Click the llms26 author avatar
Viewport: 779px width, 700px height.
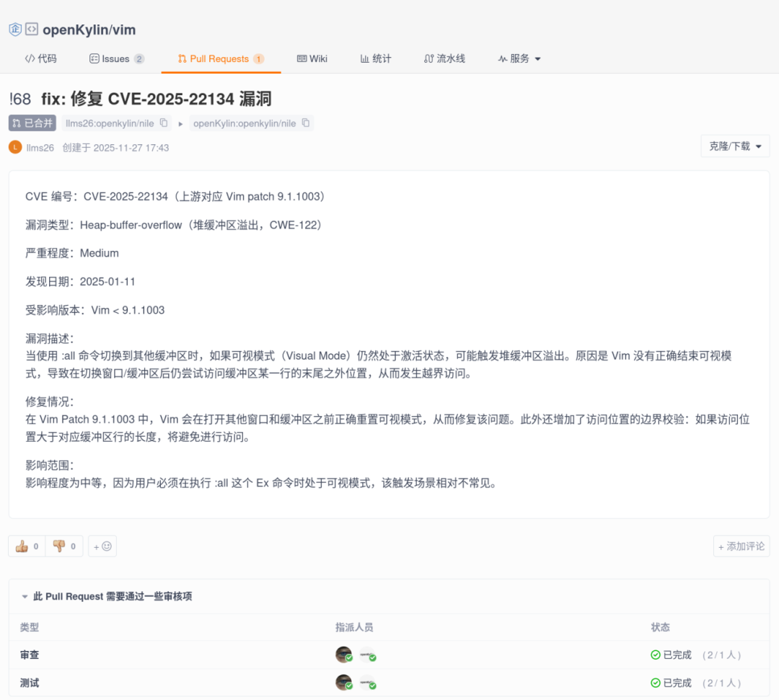pyautogui.click(x=15, y=147)
